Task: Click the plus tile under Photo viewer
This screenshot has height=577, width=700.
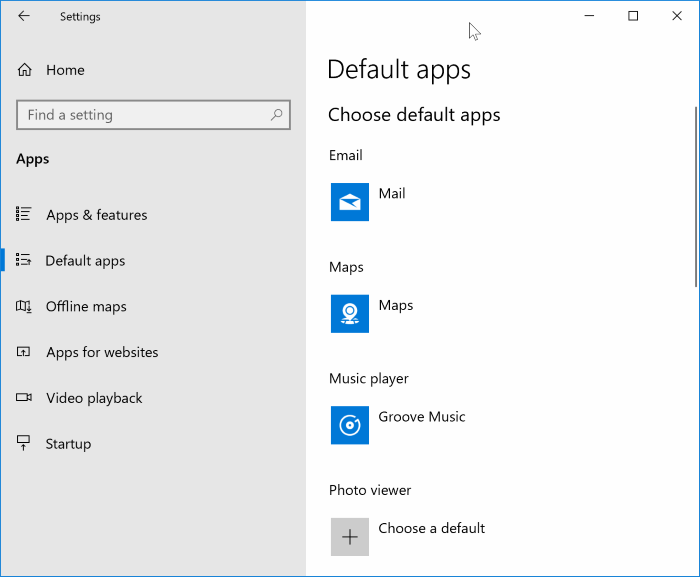Action: pyautogui.click(x=350, y=537)
